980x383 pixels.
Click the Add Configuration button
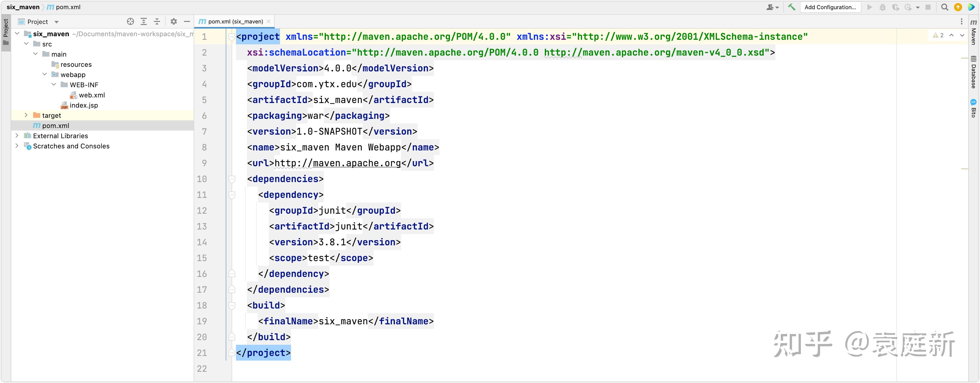tap(830, 7)
